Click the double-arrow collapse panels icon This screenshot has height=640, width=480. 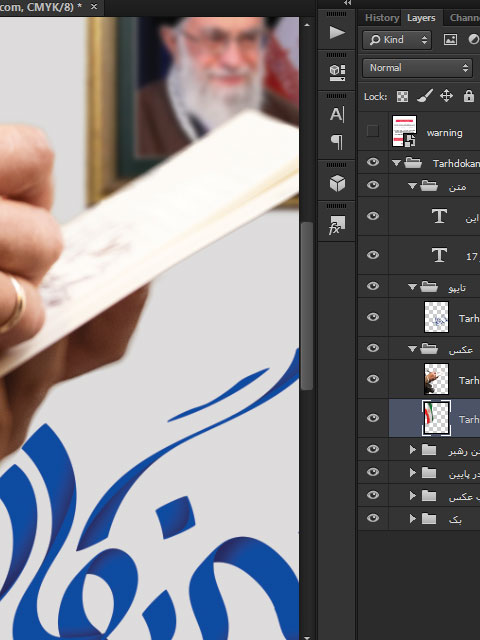(347, 3)
